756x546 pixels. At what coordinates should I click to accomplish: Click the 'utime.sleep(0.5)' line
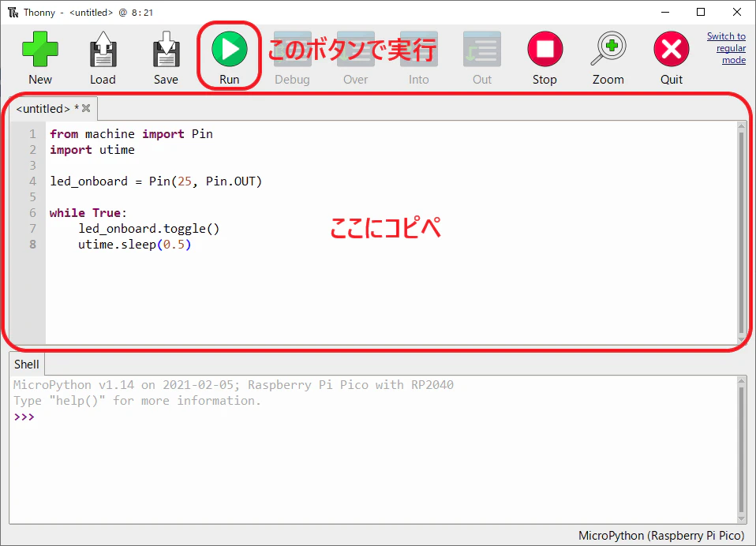pyautogui.click(x=134, y=245)
